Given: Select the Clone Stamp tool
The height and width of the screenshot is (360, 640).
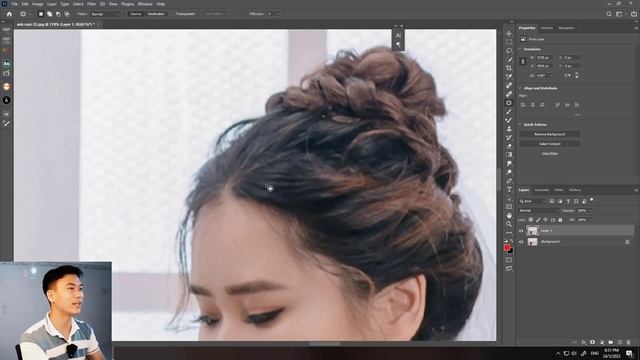Looking at the screenshot, I should tap(509, 129).
